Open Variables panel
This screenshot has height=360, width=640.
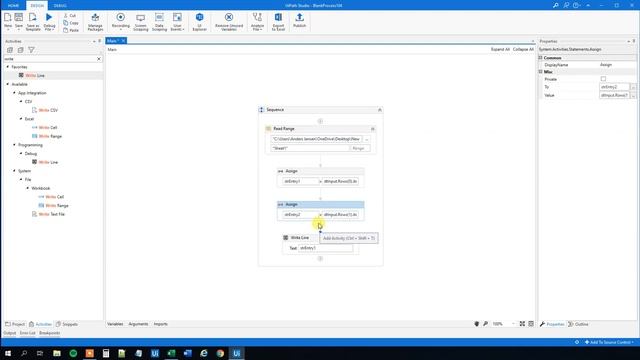(x=115, y=324)
